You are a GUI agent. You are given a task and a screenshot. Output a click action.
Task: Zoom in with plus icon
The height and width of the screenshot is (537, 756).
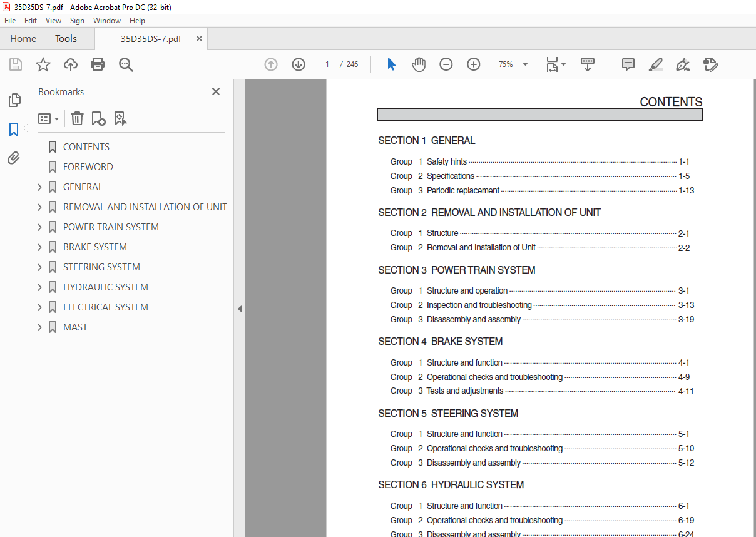[474, 64]
